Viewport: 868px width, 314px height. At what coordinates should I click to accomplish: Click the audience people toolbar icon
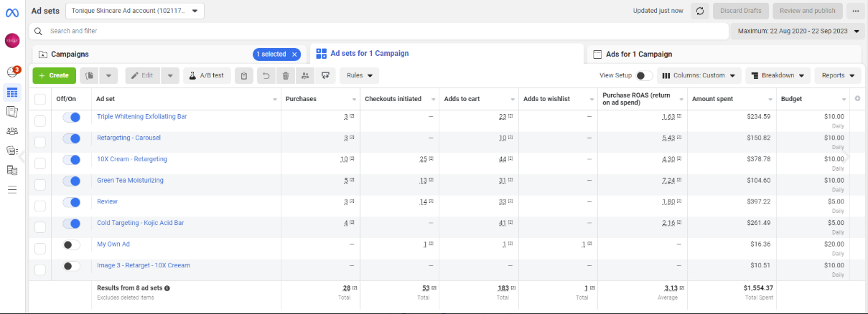[306, 75]
